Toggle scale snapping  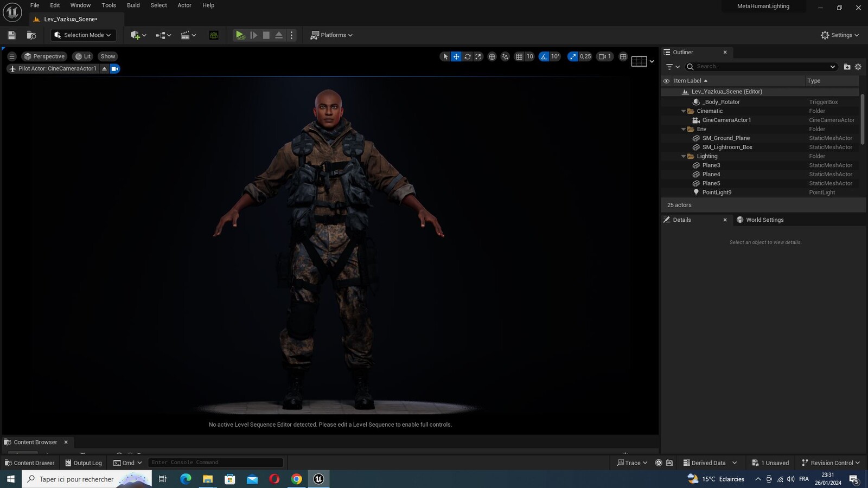[x=573, y=56]
